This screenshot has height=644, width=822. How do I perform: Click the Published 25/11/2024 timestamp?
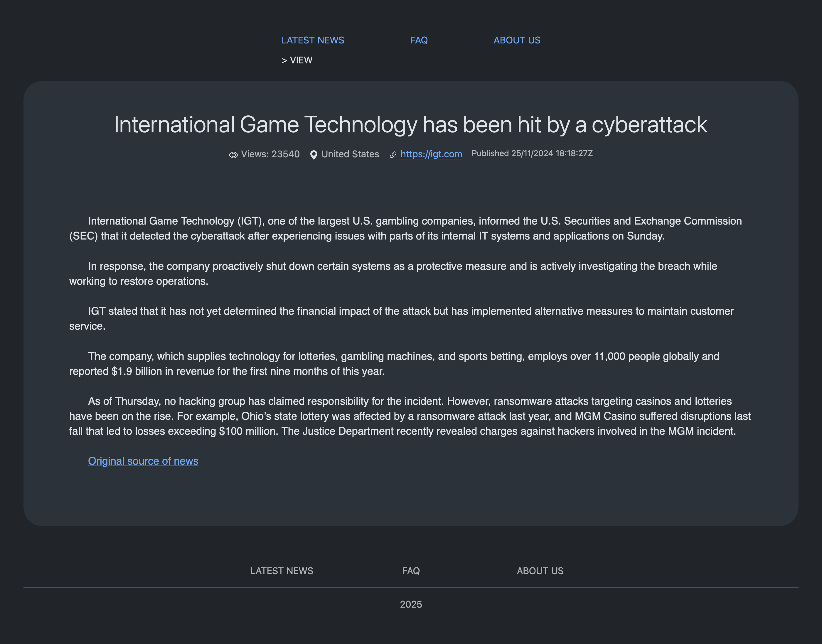(532, 154)
